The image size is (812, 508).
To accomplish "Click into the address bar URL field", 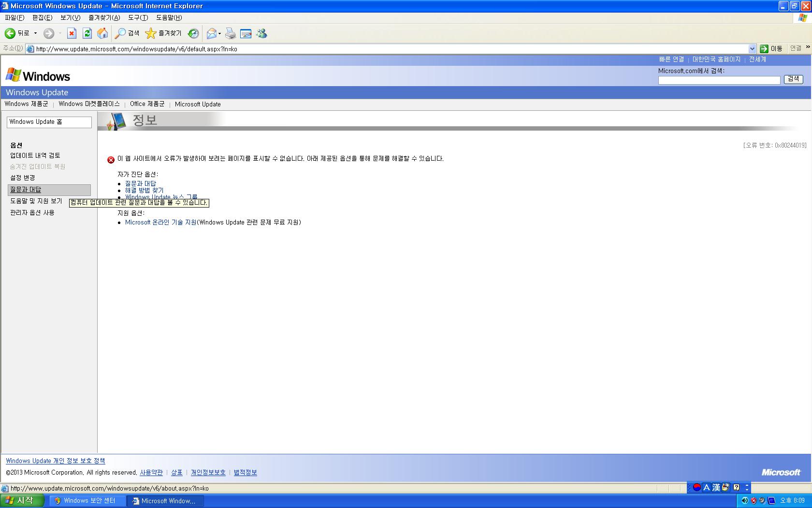I will (x=391, y=49).
